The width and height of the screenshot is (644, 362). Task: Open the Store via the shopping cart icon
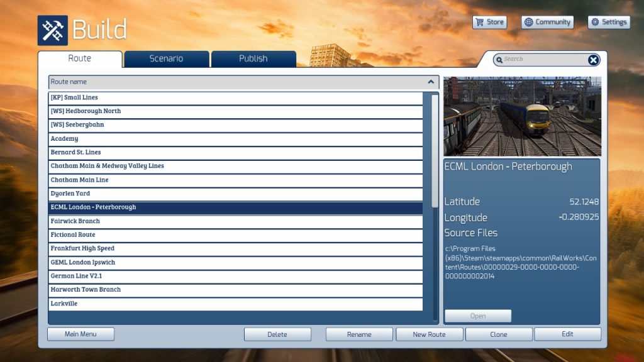(x=479, y=22)
